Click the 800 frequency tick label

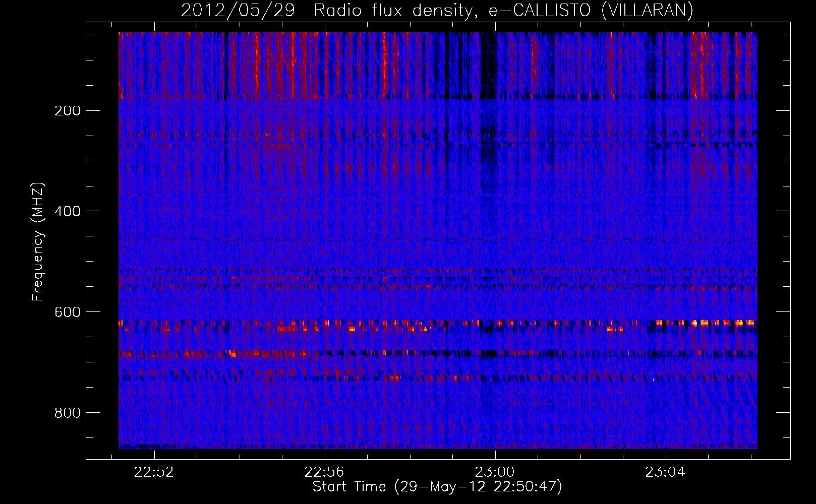point(68,413)
